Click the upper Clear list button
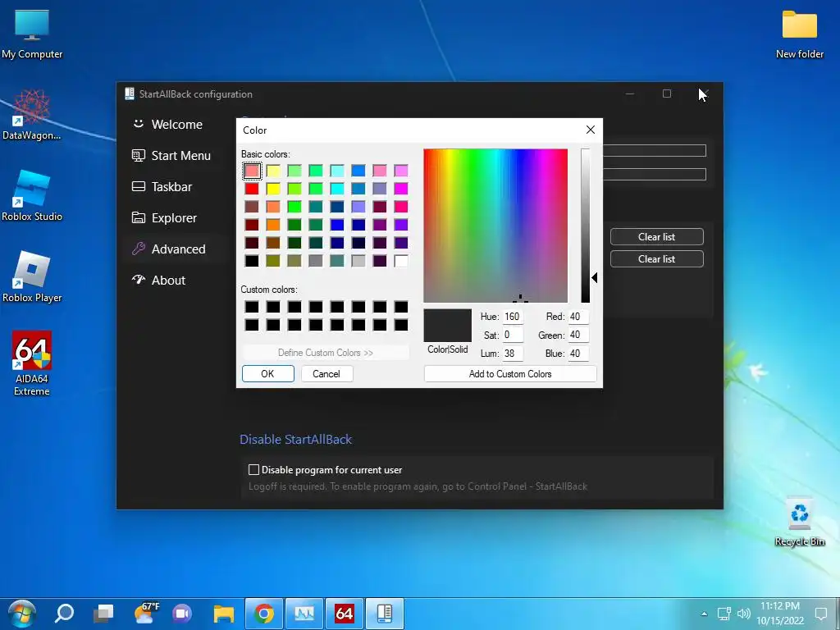This screenshot has height=630, width=840. [656, 237]
